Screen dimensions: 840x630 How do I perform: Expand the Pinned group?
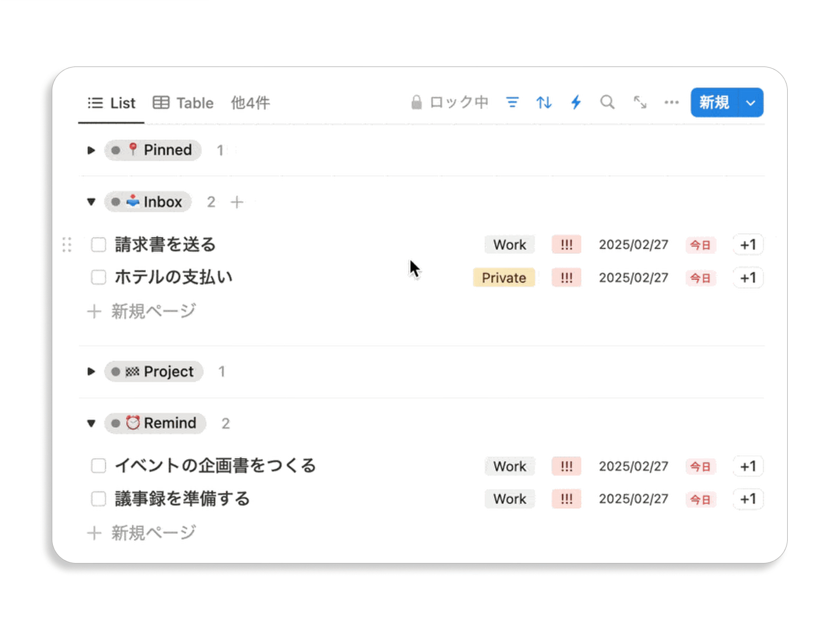(x=91, y=151)
